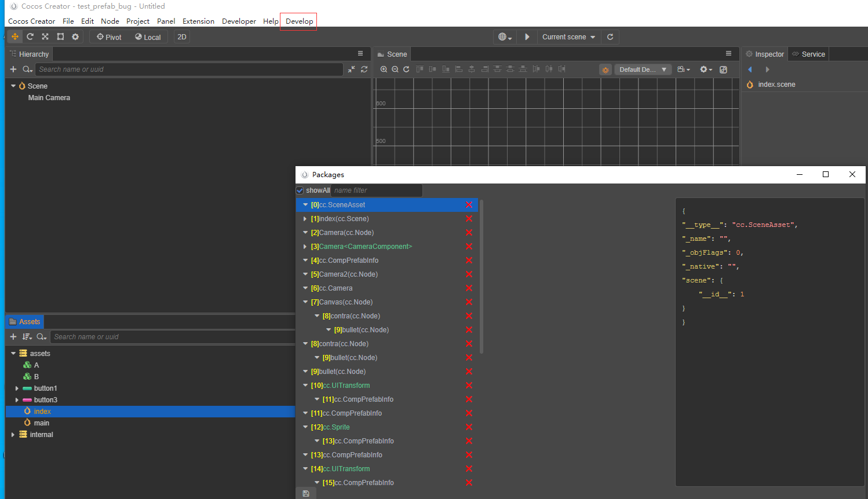
Task: Open the Develop menu
Action: (299, 21)
